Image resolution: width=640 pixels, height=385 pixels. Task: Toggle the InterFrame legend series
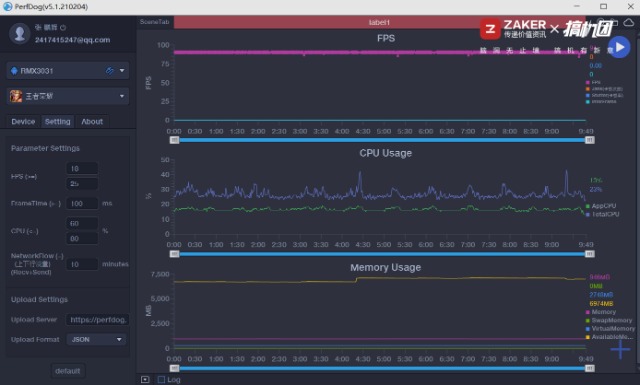click(x=601, y=102)
